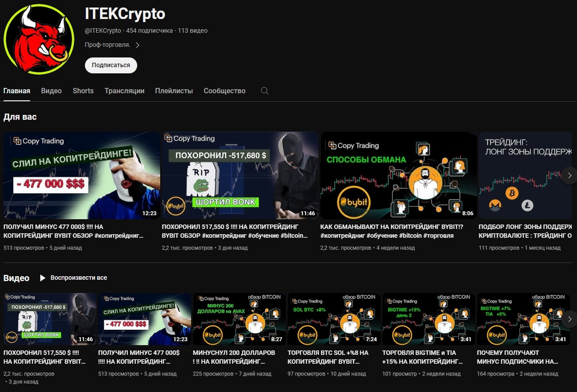
Task: Open small thumbnail SOL BTC +8%
Action: (x=334, y=319)
